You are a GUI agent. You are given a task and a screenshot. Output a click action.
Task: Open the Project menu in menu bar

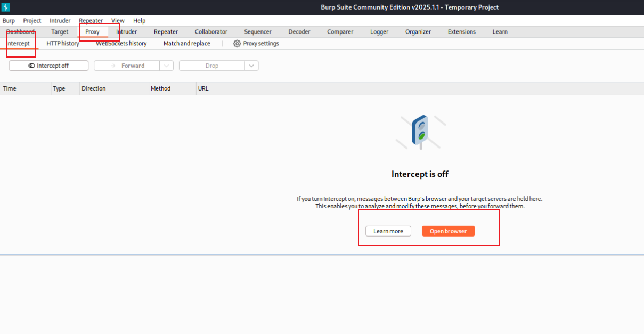click(32, 21)
